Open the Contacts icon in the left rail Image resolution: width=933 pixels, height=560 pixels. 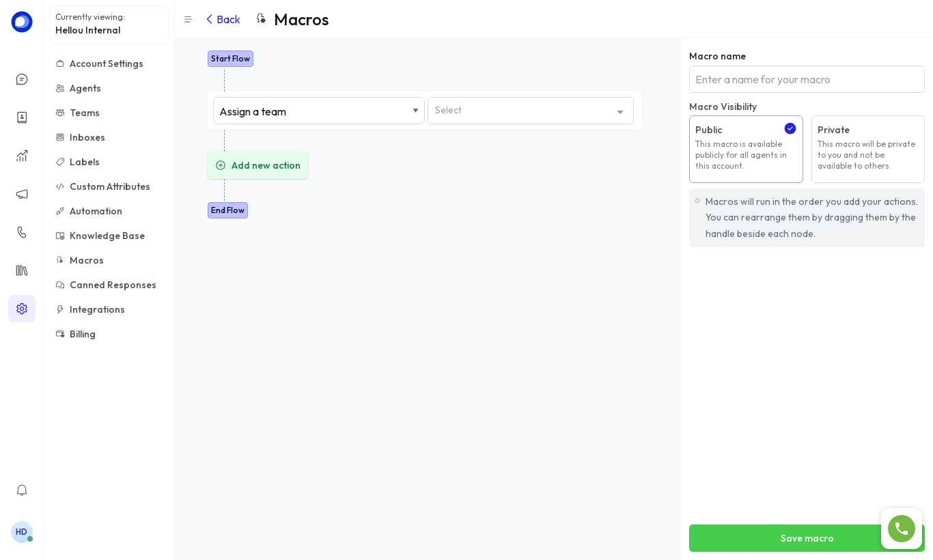(x=22, y=117)
